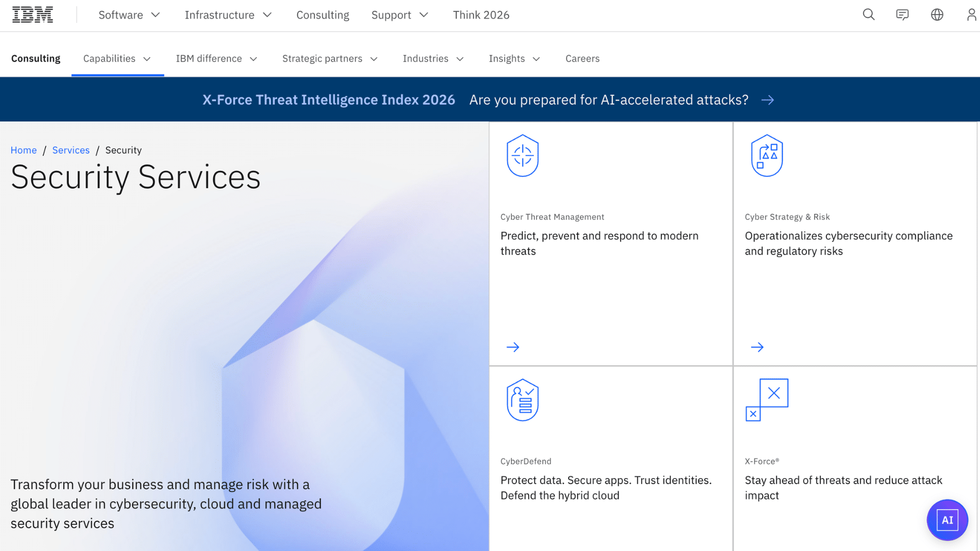Image resolution: width=980 pixels, height=551 pixels.
Task: Expand the Infrastructure menu
Action: coord(228,15)
